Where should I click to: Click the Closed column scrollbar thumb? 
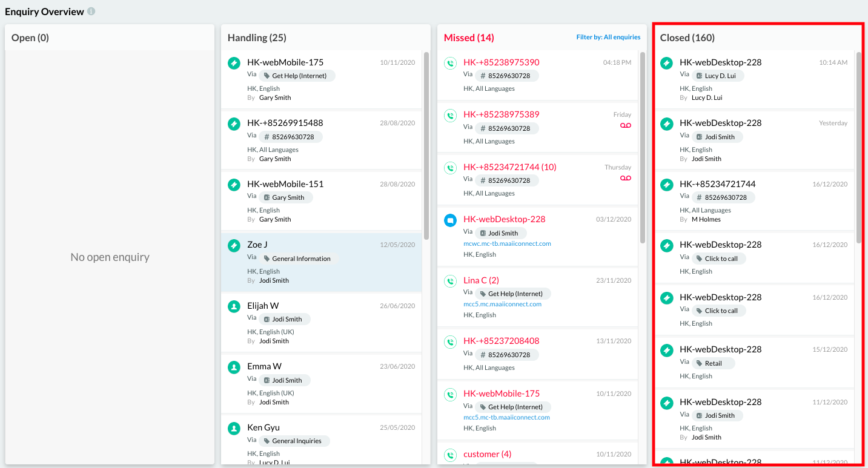click(x=858, y=148)
